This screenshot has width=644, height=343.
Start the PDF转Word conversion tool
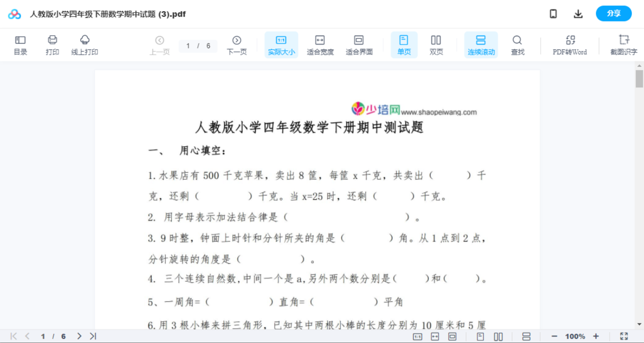569,45
